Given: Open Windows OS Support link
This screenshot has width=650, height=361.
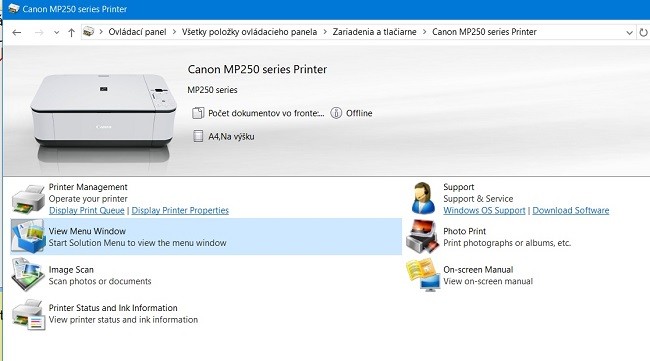Looking at the screenshot, I should tap(484, 211).
